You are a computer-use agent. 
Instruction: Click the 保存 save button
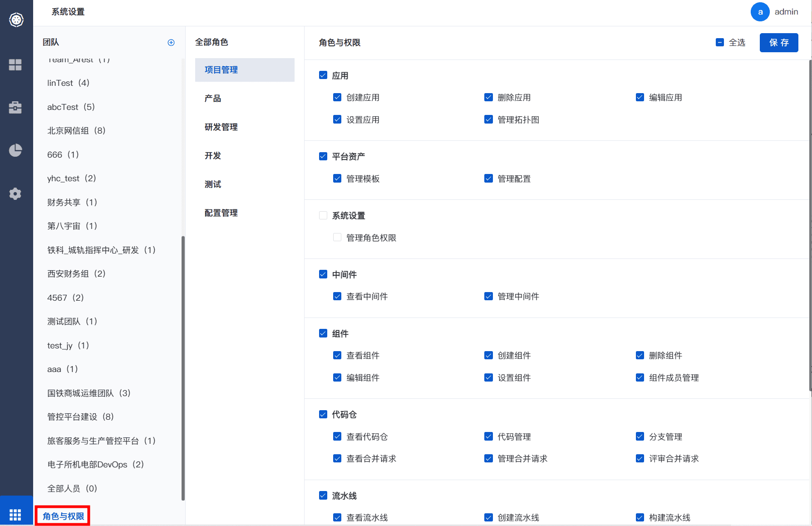click(779, 43)
